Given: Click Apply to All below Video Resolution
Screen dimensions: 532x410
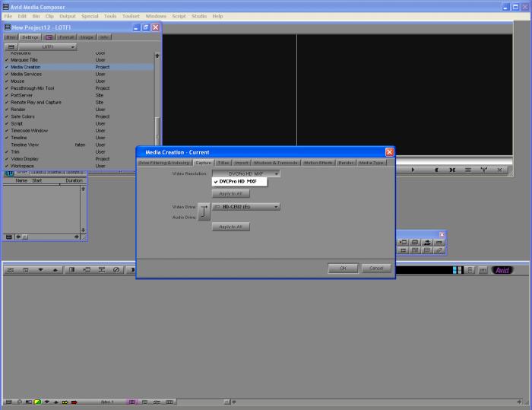Looking at the screenshot, I should 231,194.
